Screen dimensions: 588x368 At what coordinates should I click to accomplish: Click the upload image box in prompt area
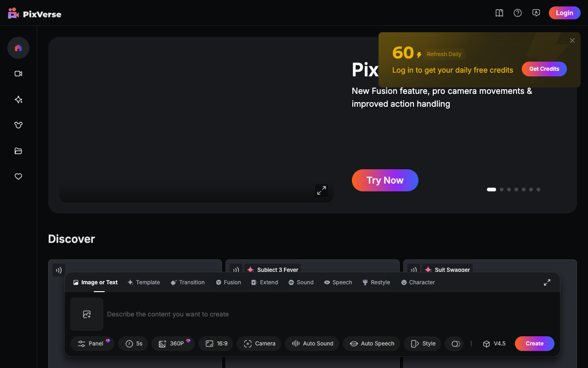pyautogui.click(x=87, y=314)
